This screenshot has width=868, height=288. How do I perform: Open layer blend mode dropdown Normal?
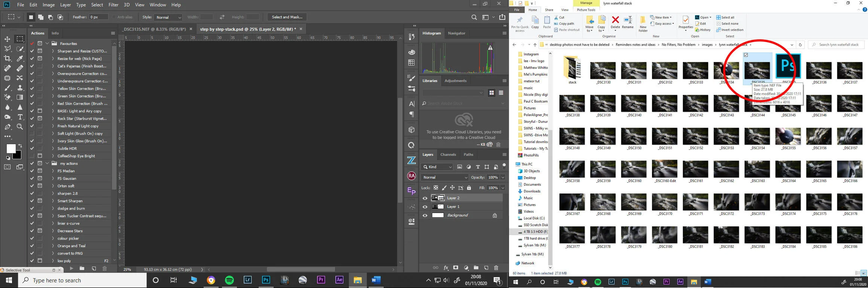tap(445, 178)
